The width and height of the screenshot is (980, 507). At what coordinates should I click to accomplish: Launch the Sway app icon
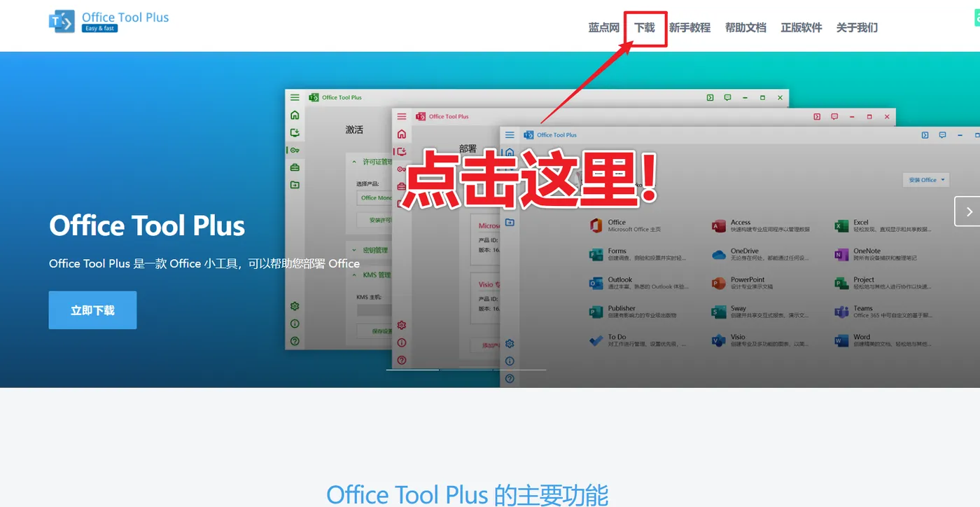[x=719, y=312]
